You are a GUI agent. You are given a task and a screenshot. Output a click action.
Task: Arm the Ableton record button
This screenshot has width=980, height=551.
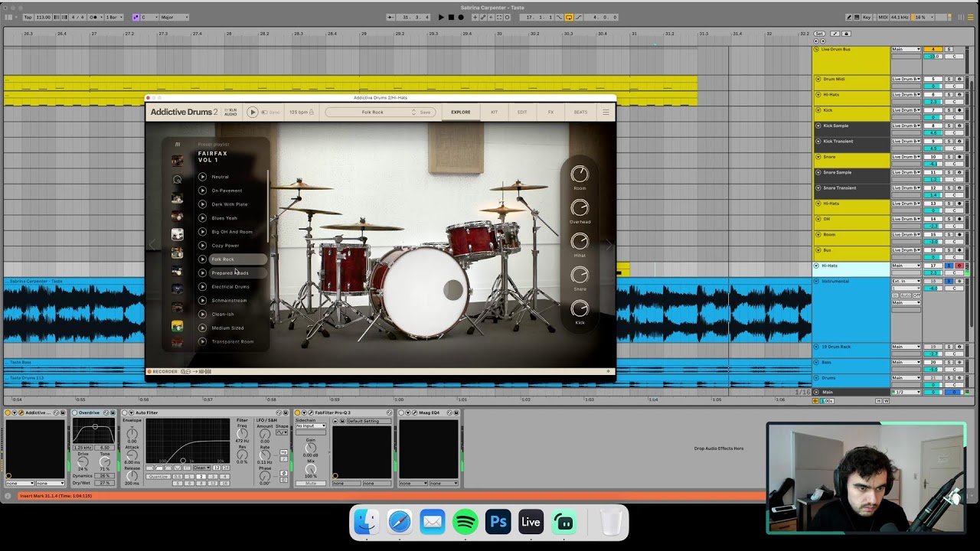coord(461,17)
